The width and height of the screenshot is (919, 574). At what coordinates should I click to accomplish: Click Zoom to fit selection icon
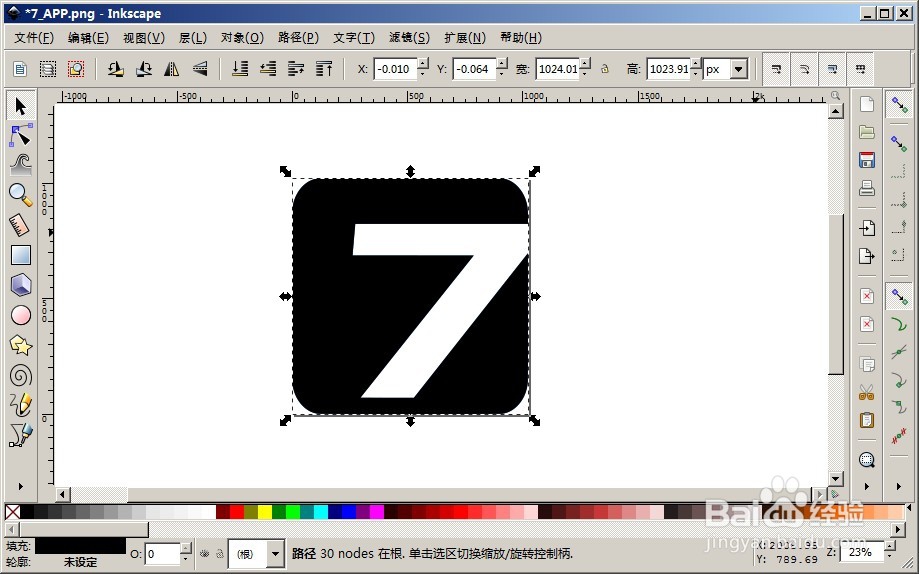click(x=867, y=460)
